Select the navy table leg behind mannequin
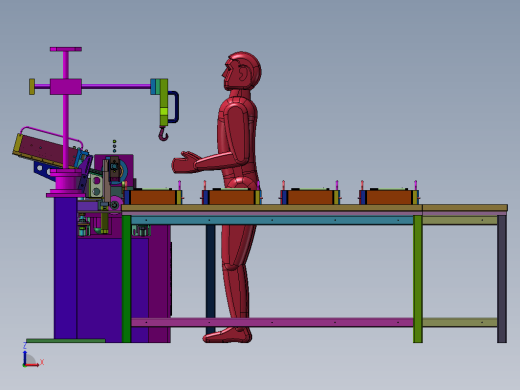Viewport: 520px width, 390px height. click(x=210, y=279)
